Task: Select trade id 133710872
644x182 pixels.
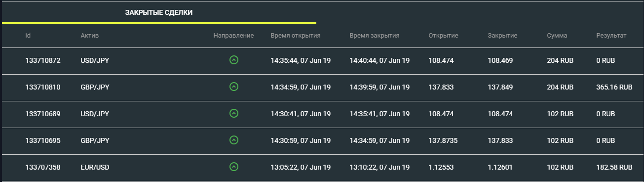Action: 43,60
